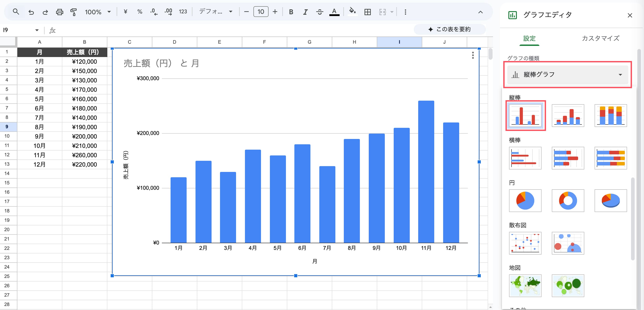Viewport: 644px width, 310px height.
Task: Switch to the カスタマイズ tab
Action: pyautogui.click(x=600, y=38)
